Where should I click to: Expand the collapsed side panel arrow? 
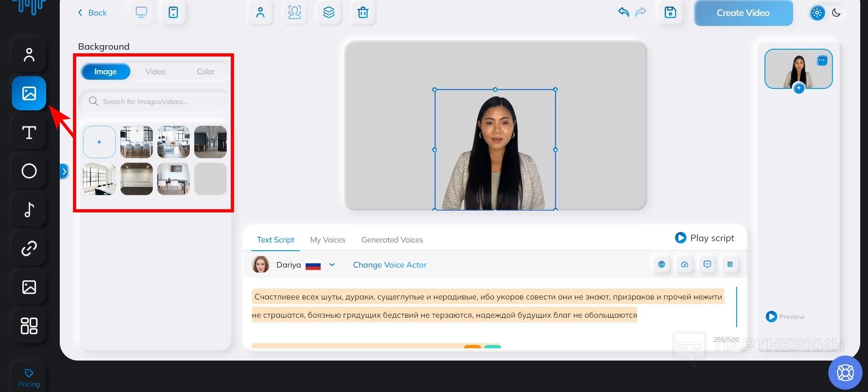coord(64,171)
